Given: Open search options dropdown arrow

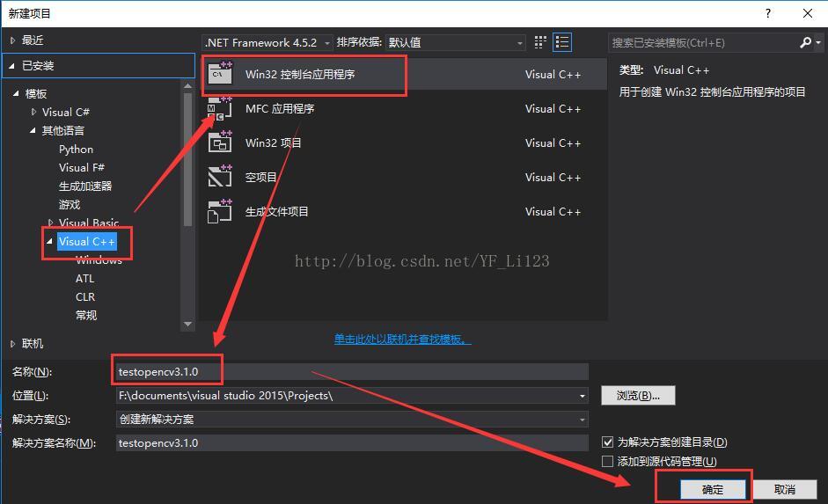Looking at the screenshot, I should click(x=818, y=42).
